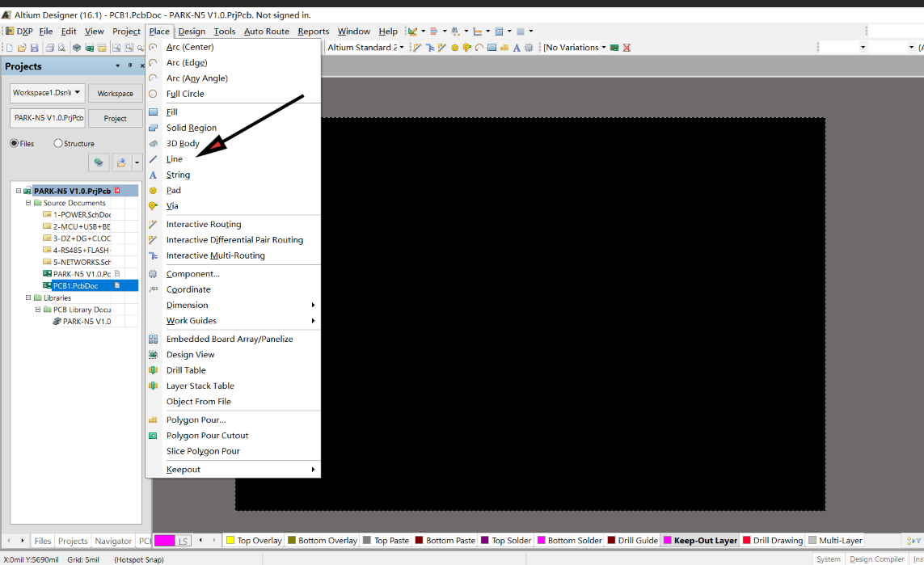The height and width of the screenshot is (565, 924).
Task: Click the Polygon Pour Cutout menu icon
Action: (154, 436)
